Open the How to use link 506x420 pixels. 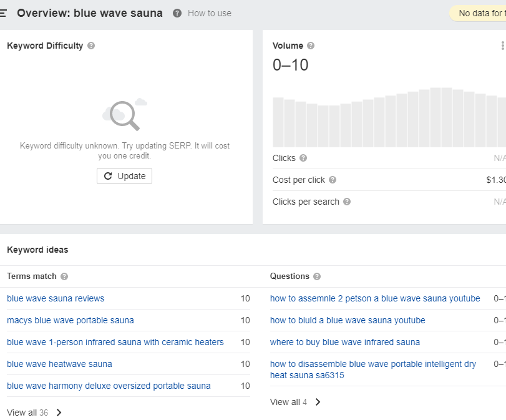[210, 13]
